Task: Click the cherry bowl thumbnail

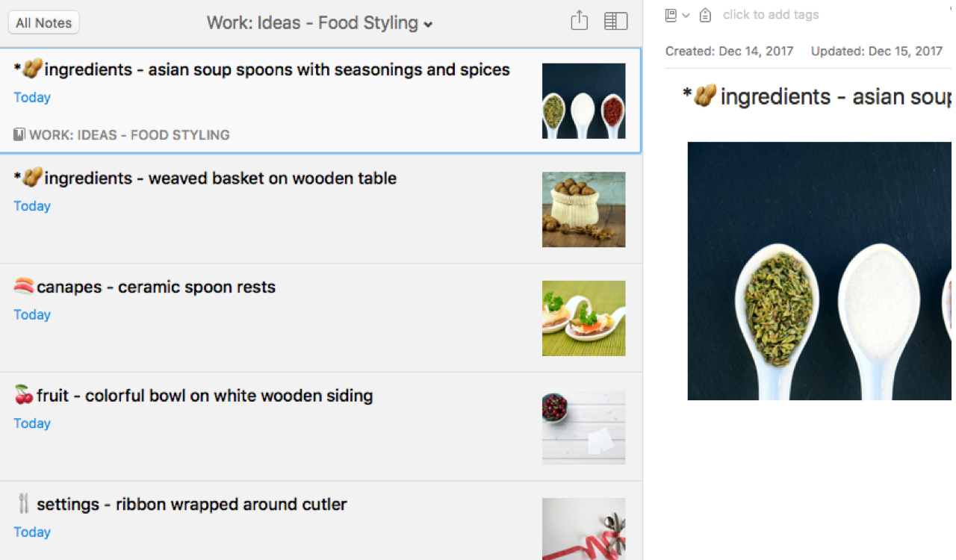Action: pos(583,427)
